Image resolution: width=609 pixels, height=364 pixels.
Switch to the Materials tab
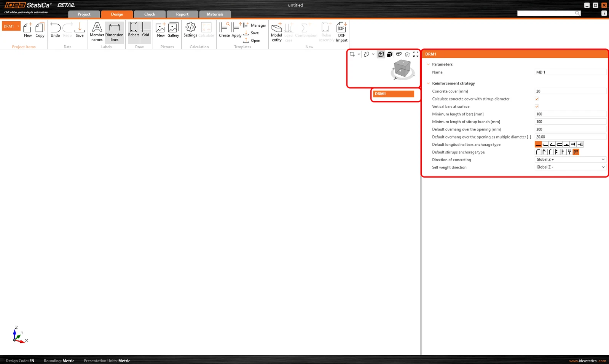tap(215, 14)
